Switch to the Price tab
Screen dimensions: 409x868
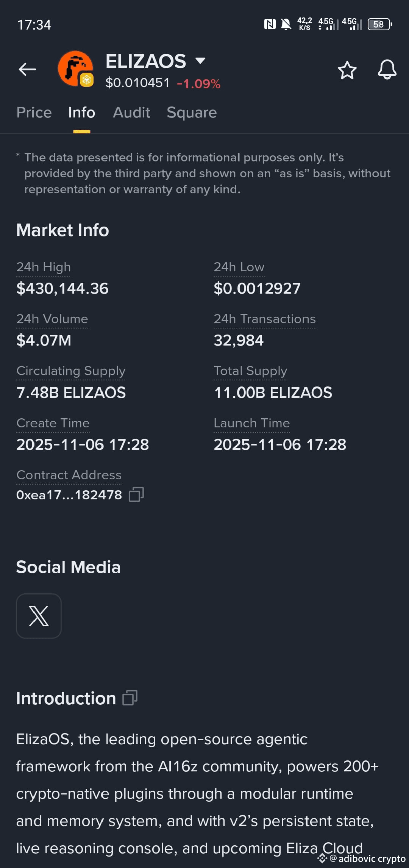coord(34,113)
